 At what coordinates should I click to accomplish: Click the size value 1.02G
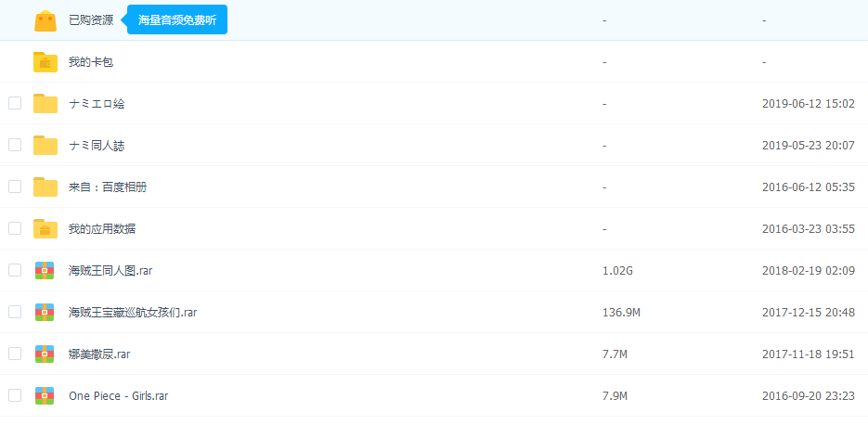tap(617, 271)
